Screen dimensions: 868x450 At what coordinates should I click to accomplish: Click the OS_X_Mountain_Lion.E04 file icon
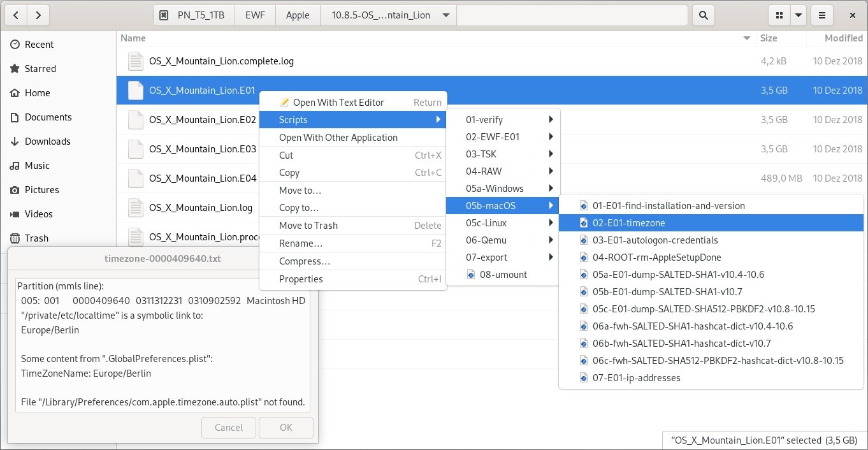[x=136, y=178]
